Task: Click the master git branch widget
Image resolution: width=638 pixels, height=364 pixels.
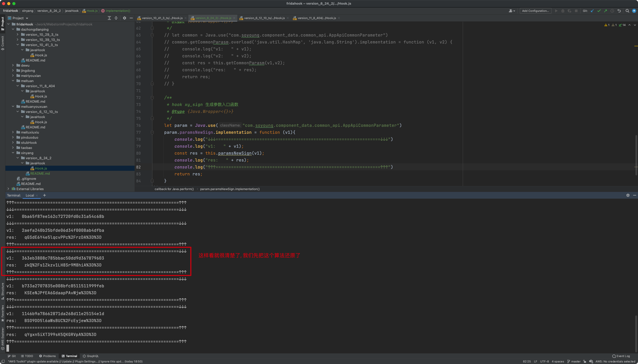Action: 574,361
